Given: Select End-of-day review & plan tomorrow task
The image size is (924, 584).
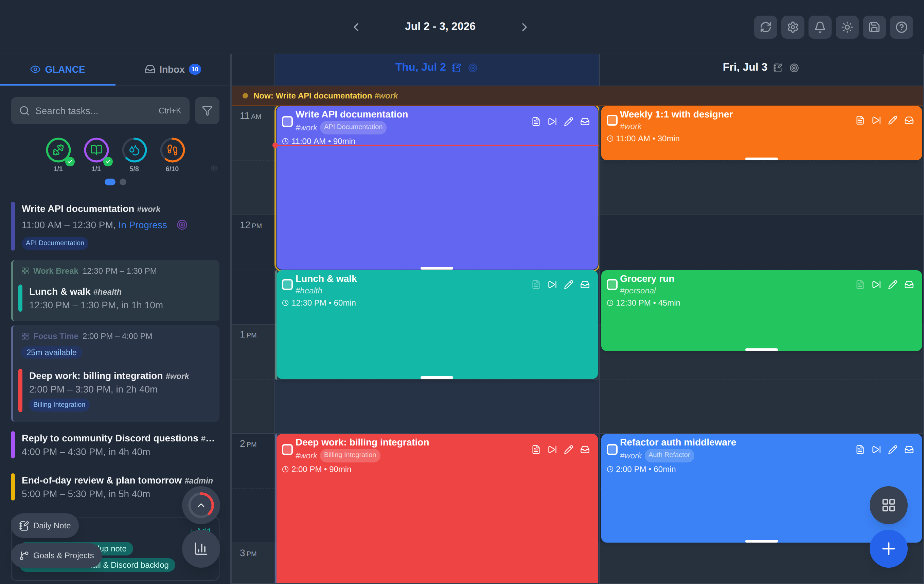Looking at the screenshot, I should pyautogui.click(x=115, y=487).
